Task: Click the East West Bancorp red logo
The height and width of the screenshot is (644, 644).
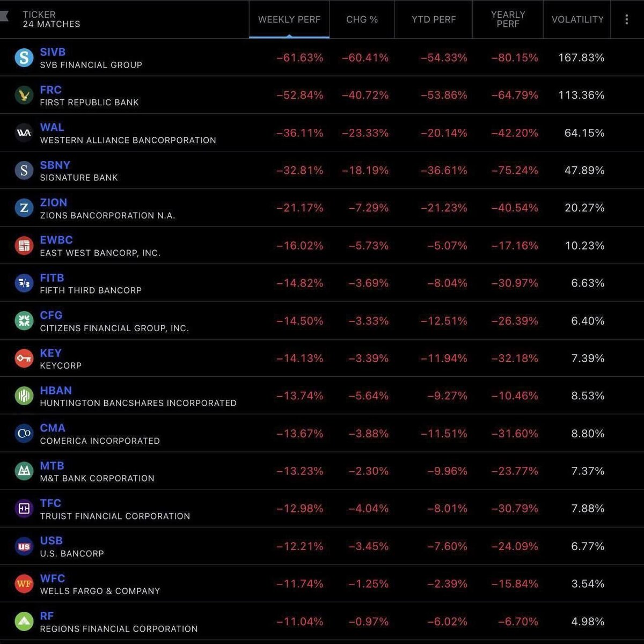Action: point(24,245)
